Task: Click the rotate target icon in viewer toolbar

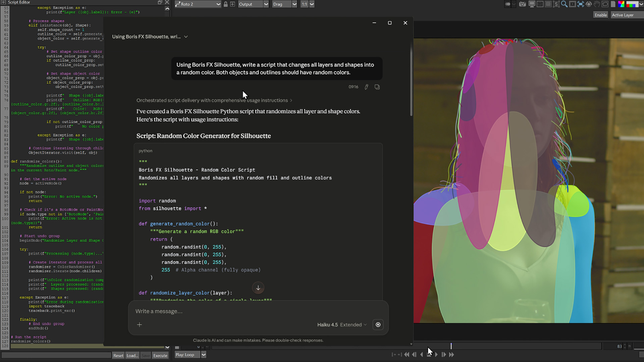Action: (589, 4)
